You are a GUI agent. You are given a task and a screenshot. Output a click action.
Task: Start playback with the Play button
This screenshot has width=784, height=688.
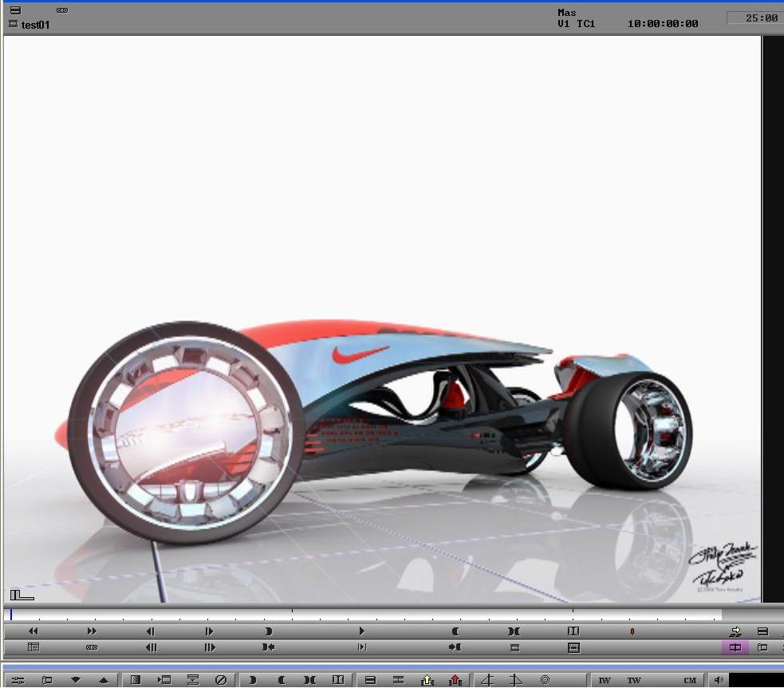point(361,631)
